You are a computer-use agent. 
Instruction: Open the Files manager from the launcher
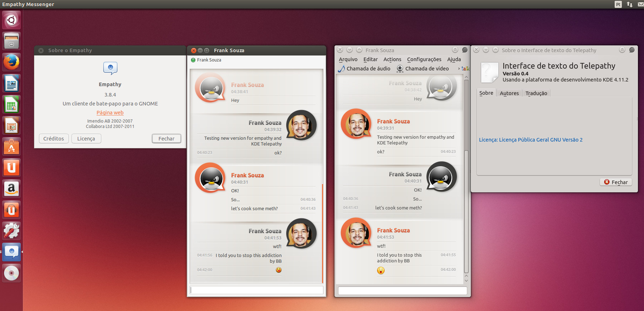[x=11, y=41]
